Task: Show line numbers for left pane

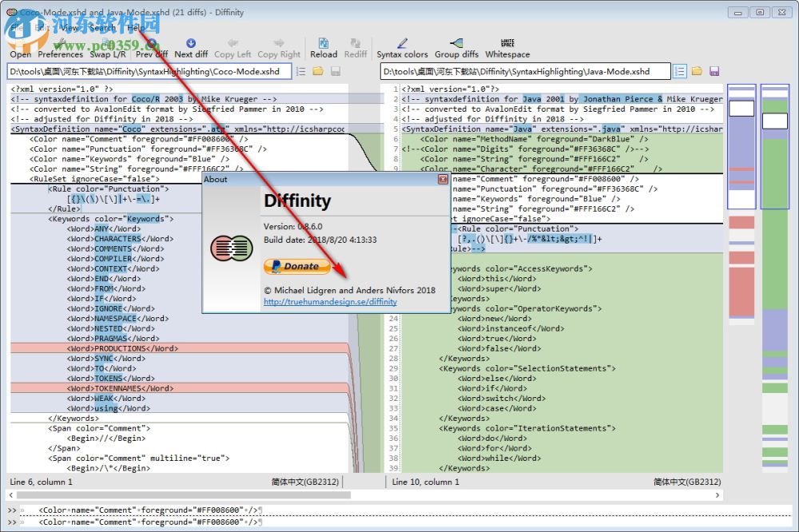Action: [x=301, y=72]
